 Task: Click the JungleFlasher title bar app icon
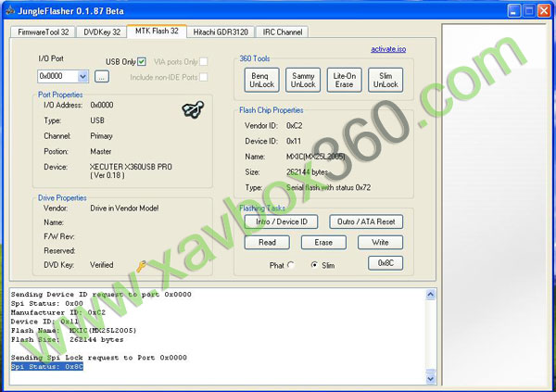pos(10,10)
